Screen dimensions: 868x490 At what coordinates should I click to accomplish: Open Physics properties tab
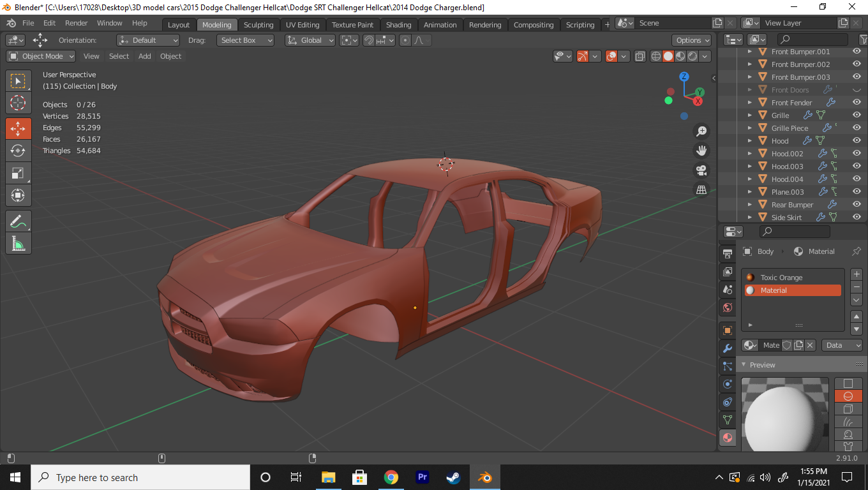click(x=727, y=384)
